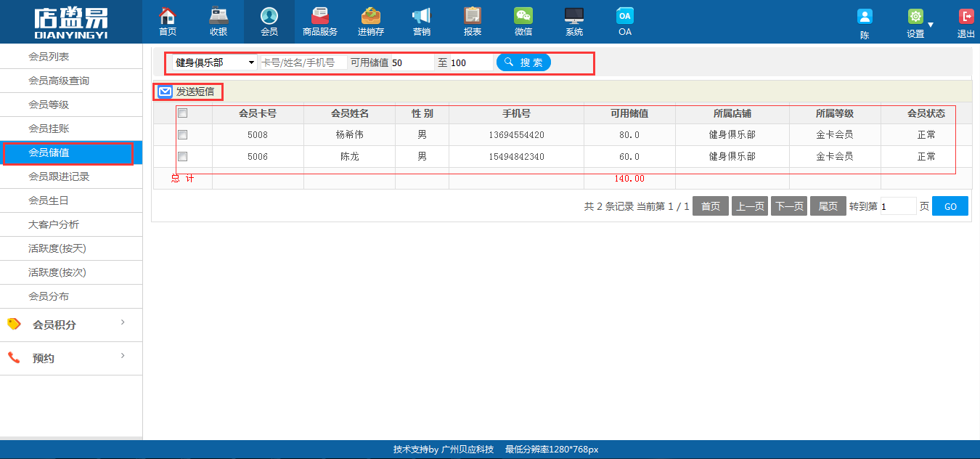The width and height of the screenshot is (980, 459).
Task: Click card number 5008
Action: 258,135
